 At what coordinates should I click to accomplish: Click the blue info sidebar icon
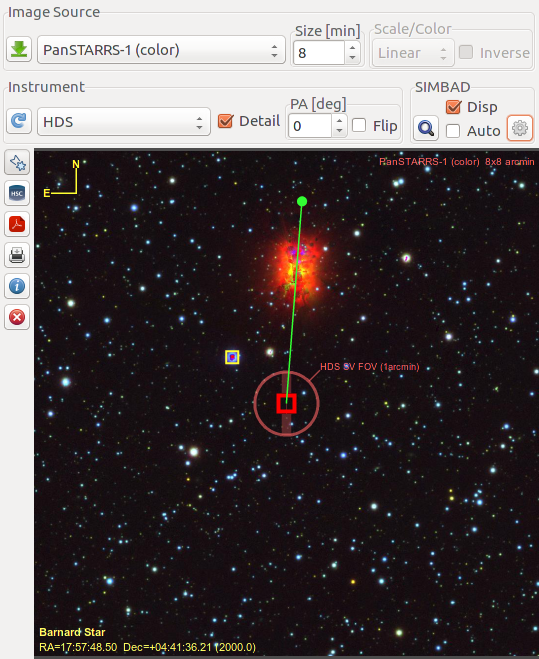(17, 286)
